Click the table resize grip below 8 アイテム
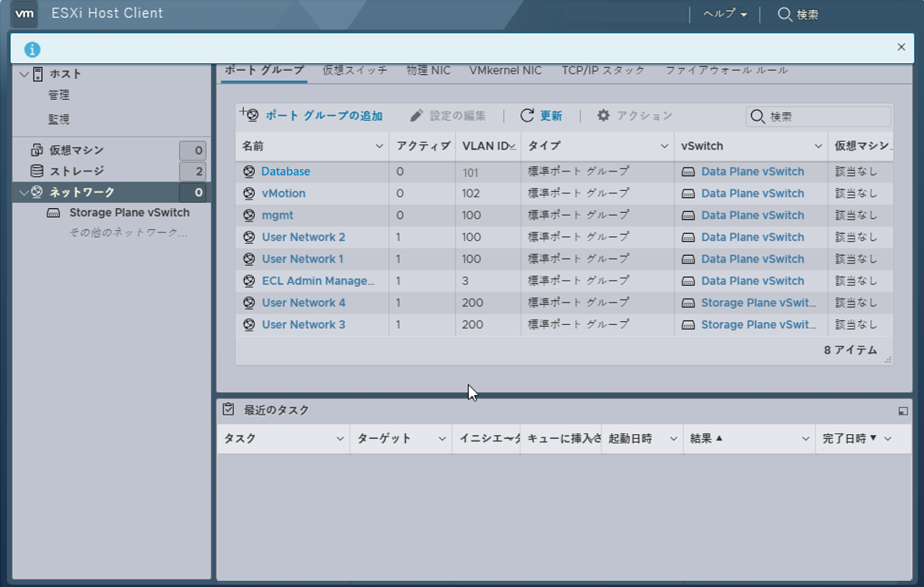 click(887, 359)
